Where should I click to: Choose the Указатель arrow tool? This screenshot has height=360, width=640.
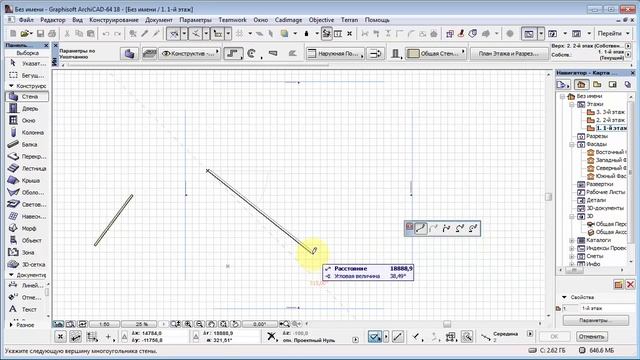tap(27, 64)
